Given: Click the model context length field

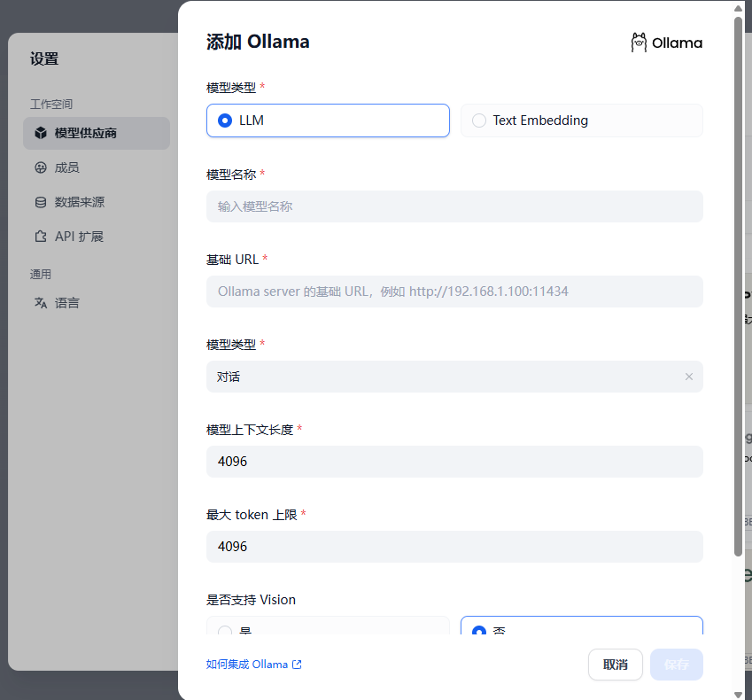Looking at the screenshot, I should pos(454,462).
